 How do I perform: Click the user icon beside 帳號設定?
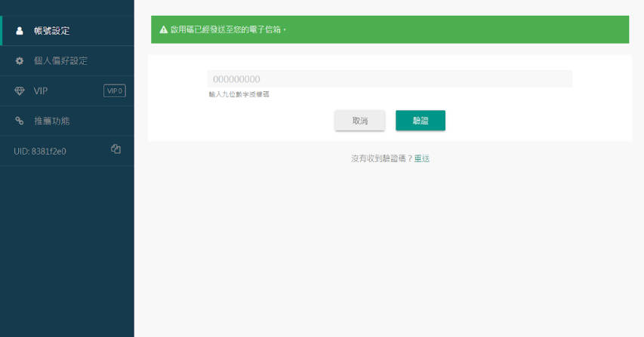(20, 31)
